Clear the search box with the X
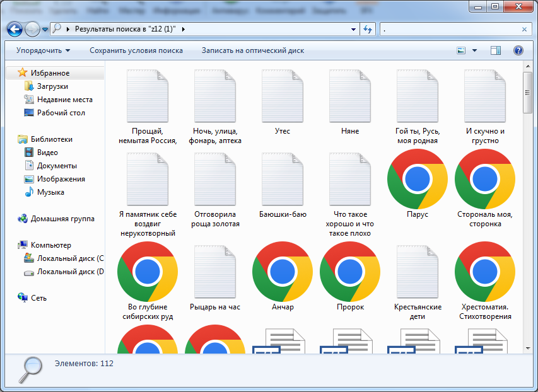538x392 pixels. [x=524, y=30]
